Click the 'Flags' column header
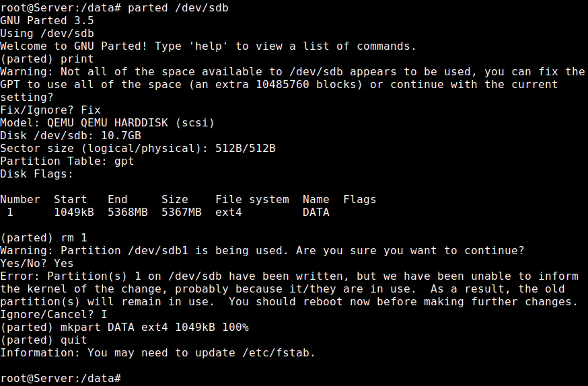This screenshot has width=588, height=386. point(360,199)
